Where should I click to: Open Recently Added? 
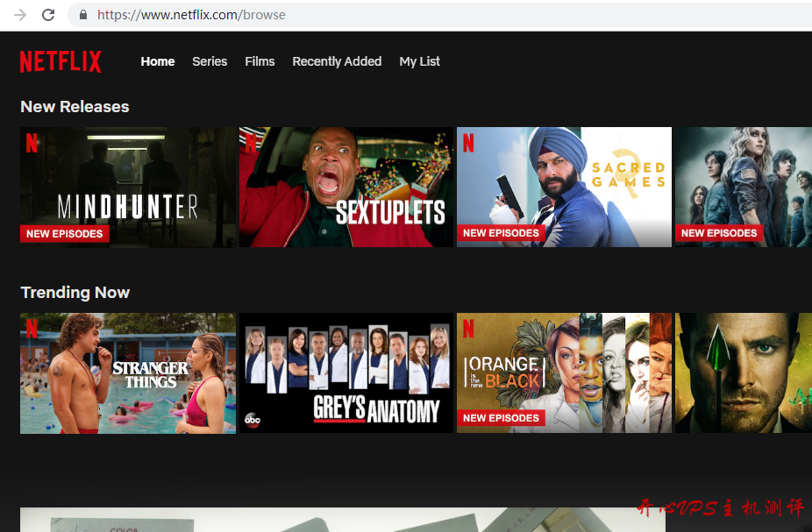click(x=337, y=61)
